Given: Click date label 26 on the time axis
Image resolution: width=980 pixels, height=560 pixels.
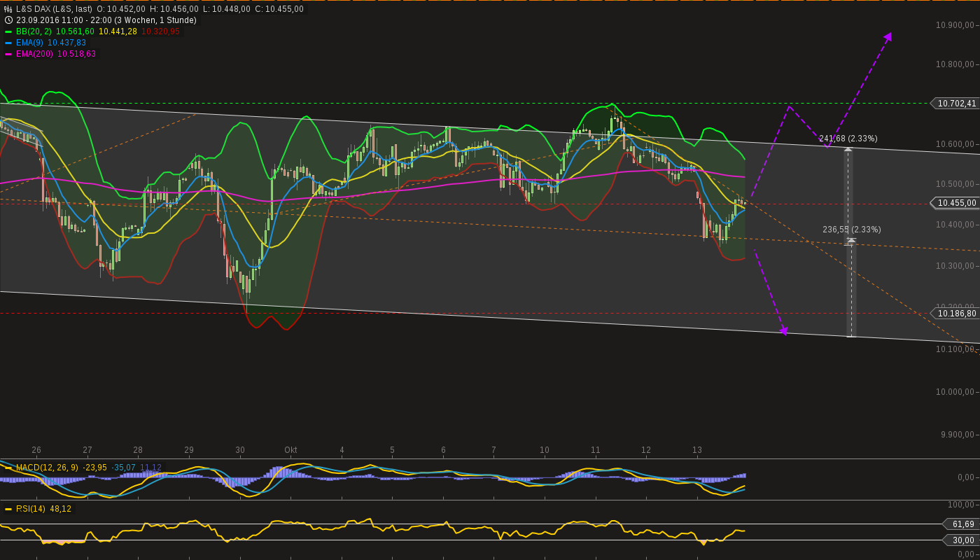Looking at the screenshot, I should (36, 450).
